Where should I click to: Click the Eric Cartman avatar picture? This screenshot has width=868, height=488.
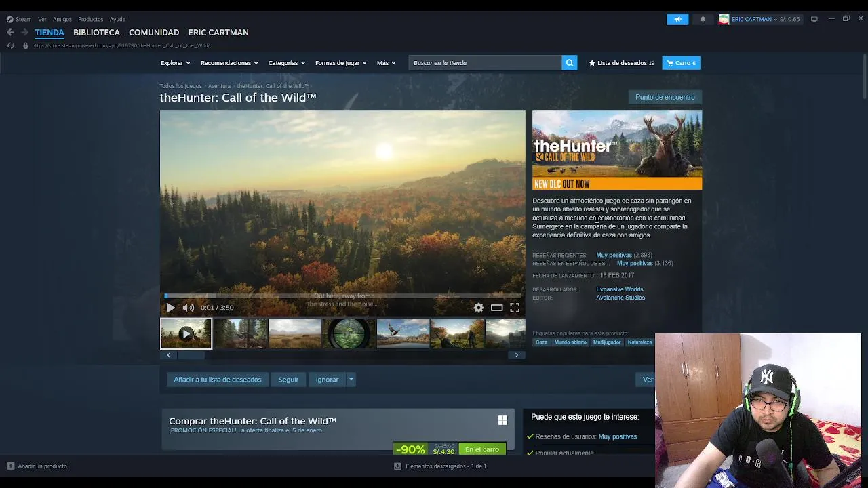pos(724,19)
